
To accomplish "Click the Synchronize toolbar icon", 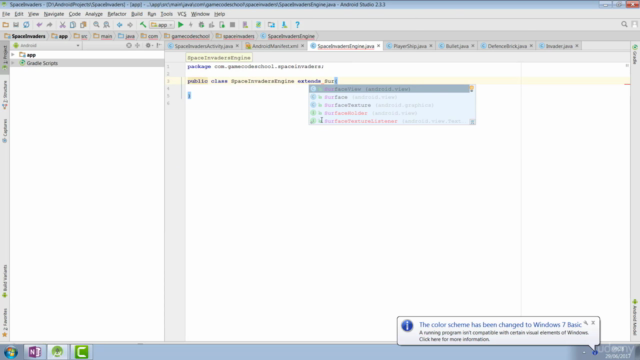I will [26, 25].
